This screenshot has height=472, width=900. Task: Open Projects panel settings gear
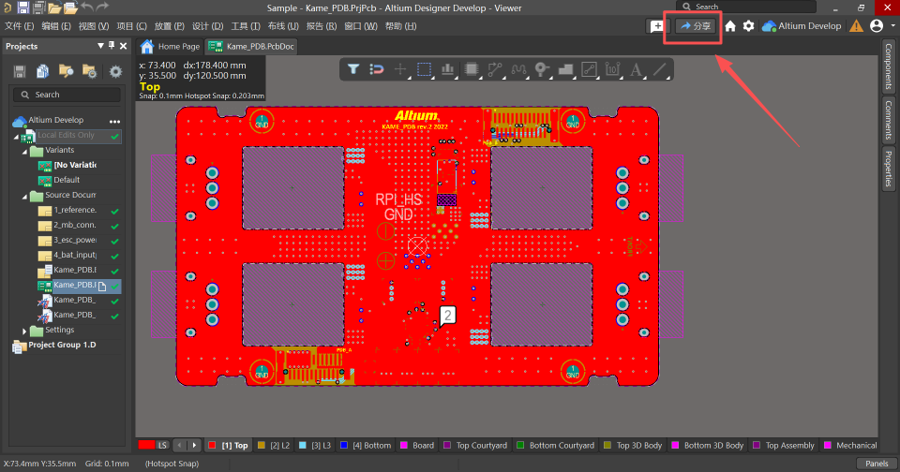click(116, 72)
